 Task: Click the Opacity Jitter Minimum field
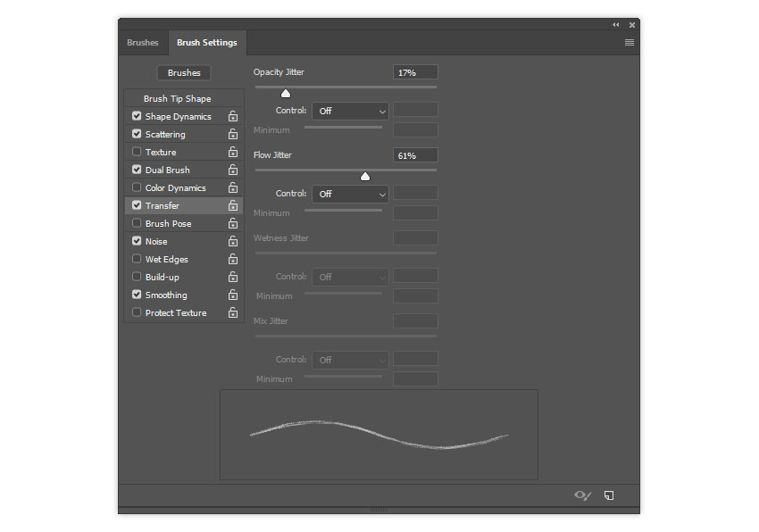(415, 130)
